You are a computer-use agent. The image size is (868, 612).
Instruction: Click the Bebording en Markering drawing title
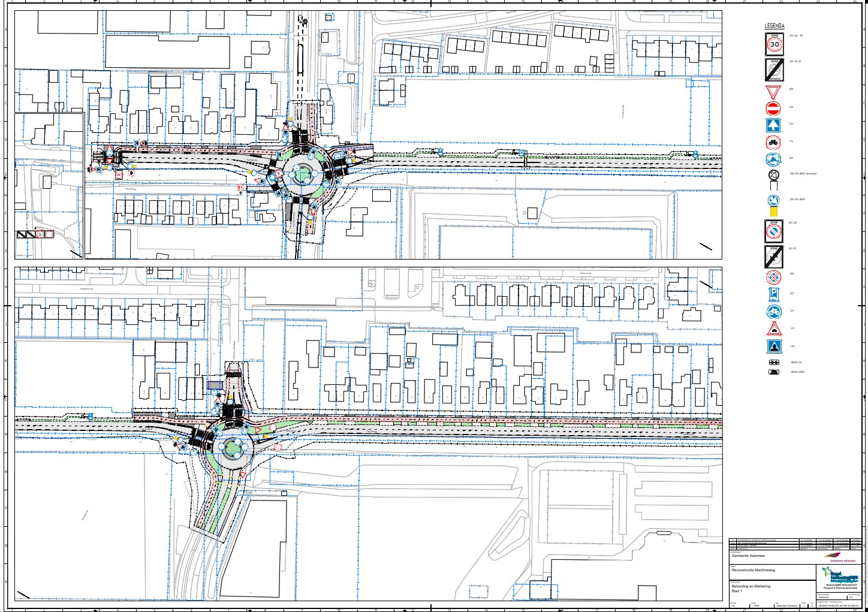tap(751, 586)
